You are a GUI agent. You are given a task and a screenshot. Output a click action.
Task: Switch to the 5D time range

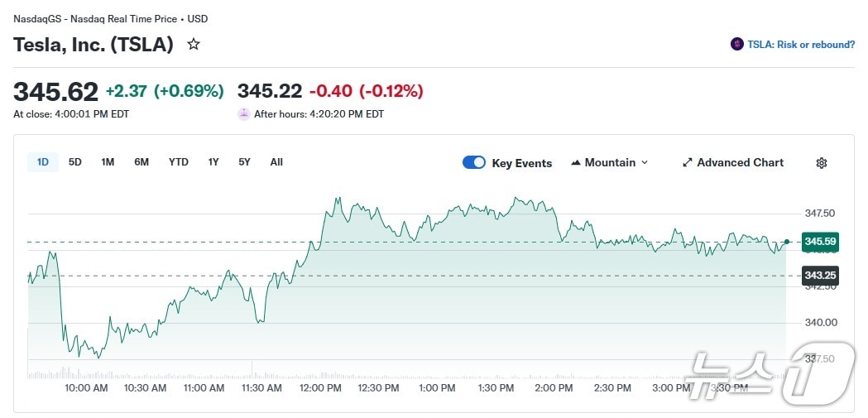pos(75,162)
